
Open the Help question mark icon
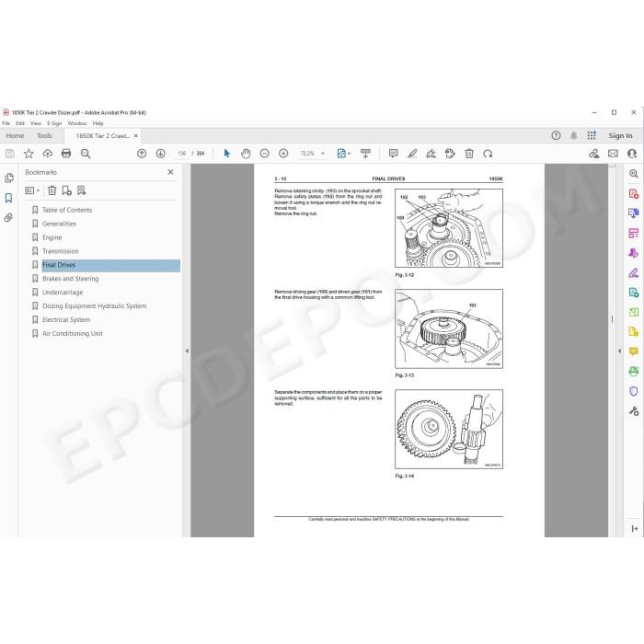tap(556, 135)
